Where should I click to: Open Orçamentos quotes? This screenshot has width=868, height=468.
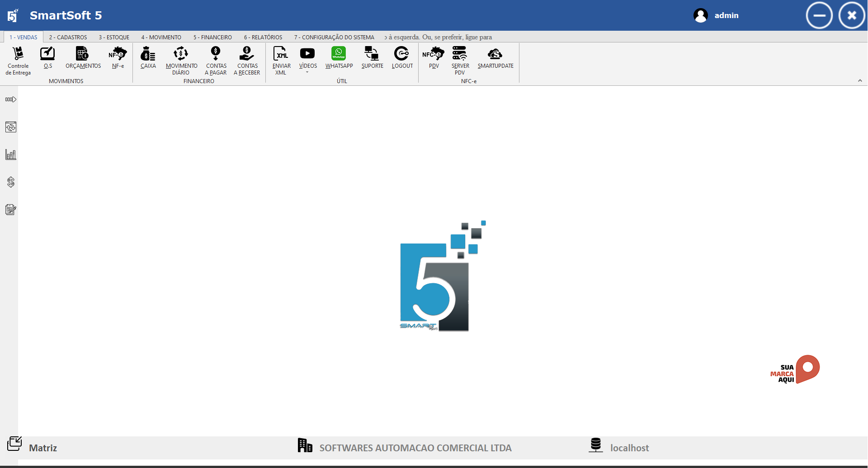coord(83,57)
